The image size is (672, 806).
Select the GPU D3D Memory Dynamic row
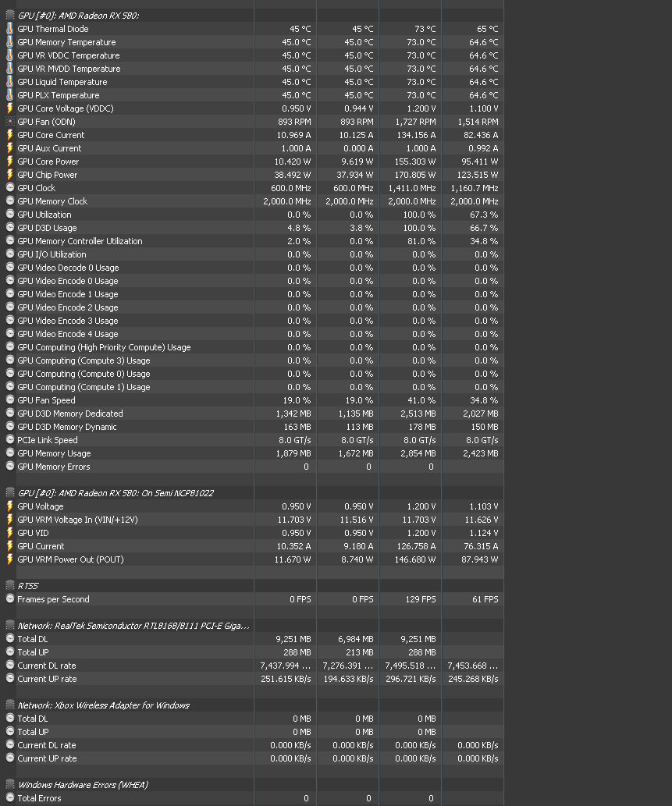click(252, 427)
